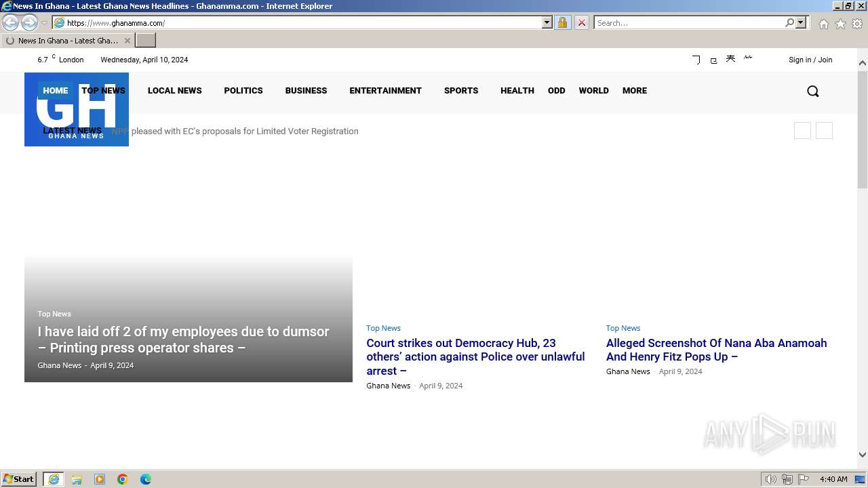Focus the address bar with ghanamma.com URL

pyautogui.click(x=302, y=23)
